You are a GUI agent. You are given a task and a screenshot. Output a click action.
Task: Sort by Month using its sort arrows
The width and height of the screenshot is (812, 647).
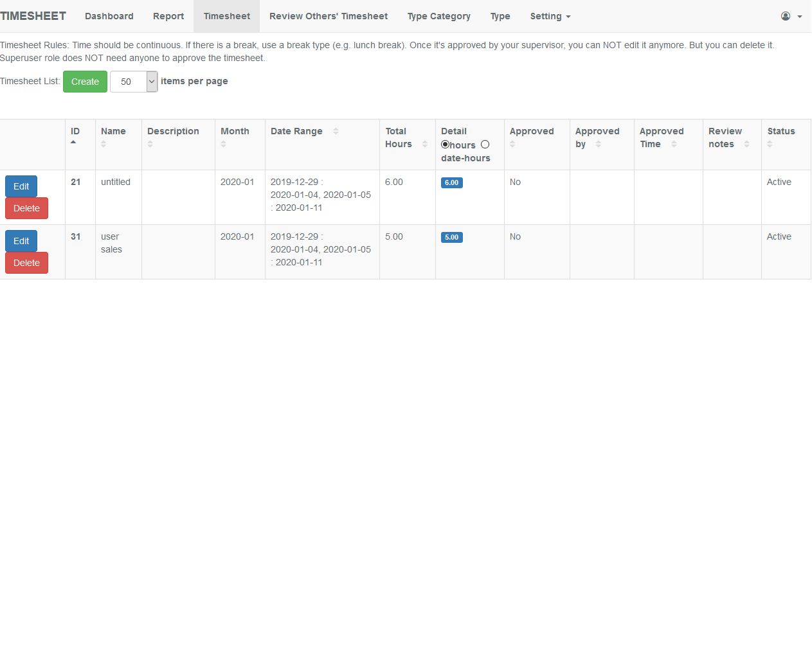(224, 145)
